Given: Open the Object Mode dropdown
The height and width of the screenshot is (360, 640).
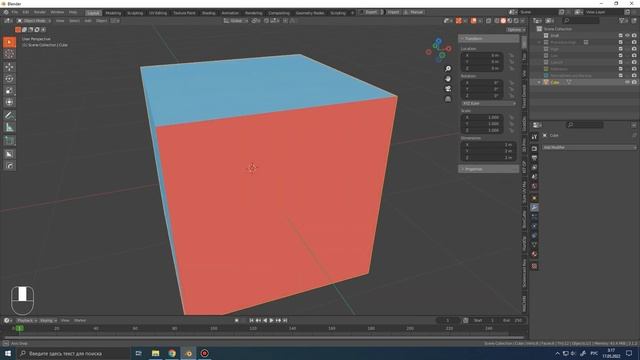Looking at the screenshot, I should click(x=34, y=20).
